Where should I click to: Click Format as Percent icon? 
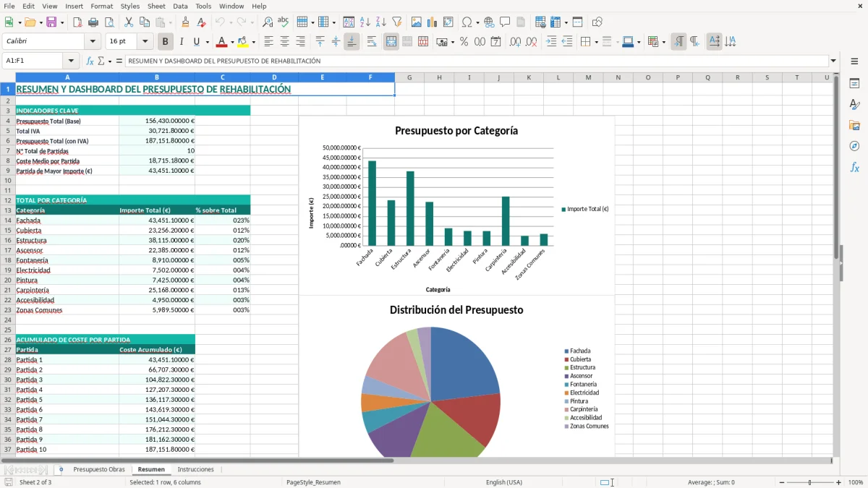click(464, 42)
